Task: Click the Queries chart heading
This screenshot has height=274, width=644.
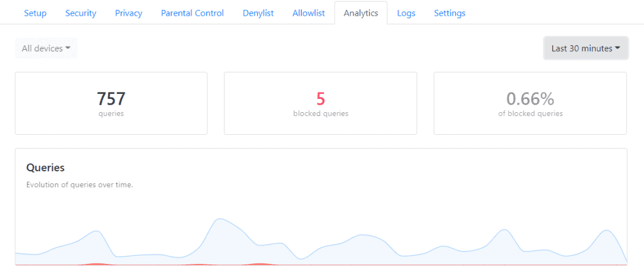Action: (45, 168)
